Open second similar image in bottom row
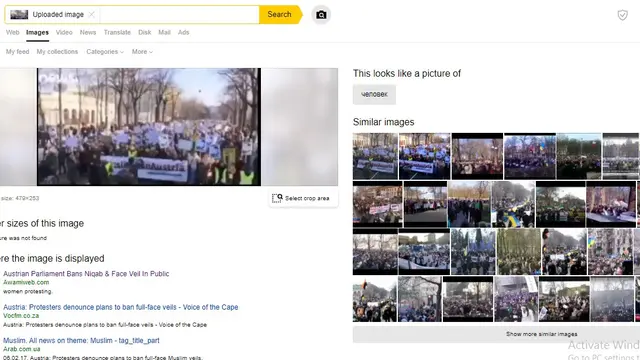The image size is (640, 360). coord(420,299)
